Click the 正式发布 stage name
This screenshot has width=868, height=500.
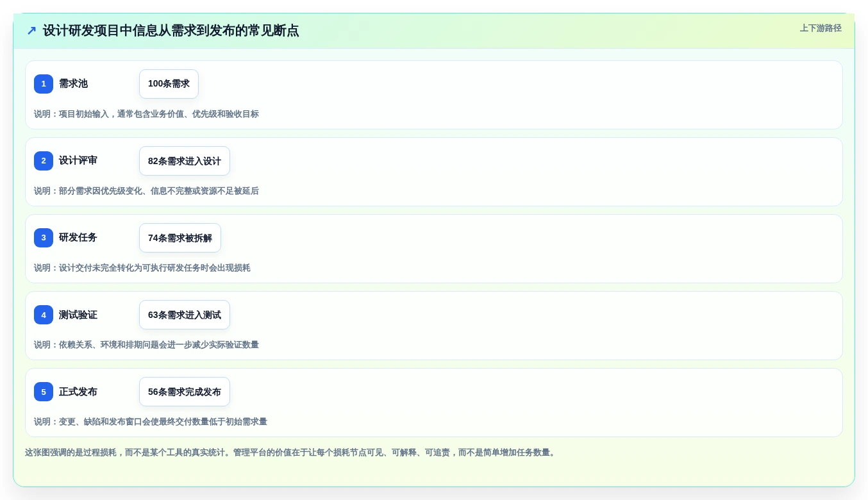pos(78,392)
